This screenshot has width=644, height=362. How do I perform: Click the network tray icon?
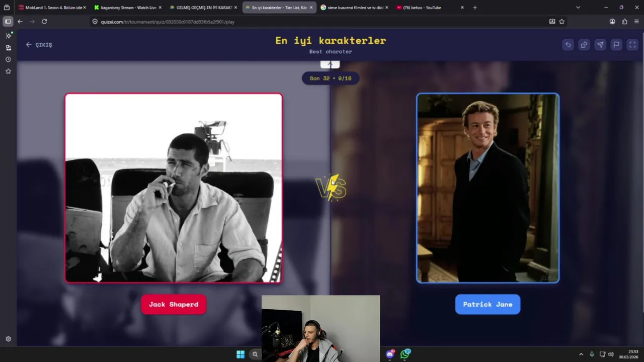[602, 354]
